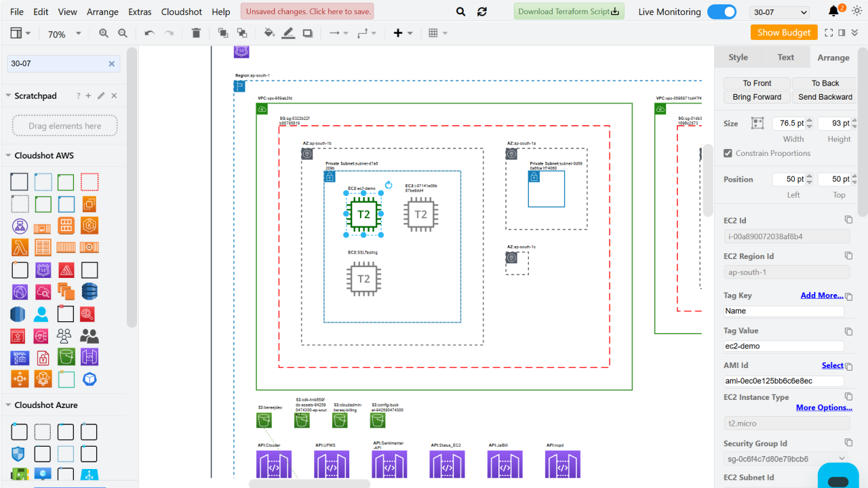The width and height of the screenshot is (868, 488).
Task: Select the API Gateway shape in palette
Action: [90, 357]
